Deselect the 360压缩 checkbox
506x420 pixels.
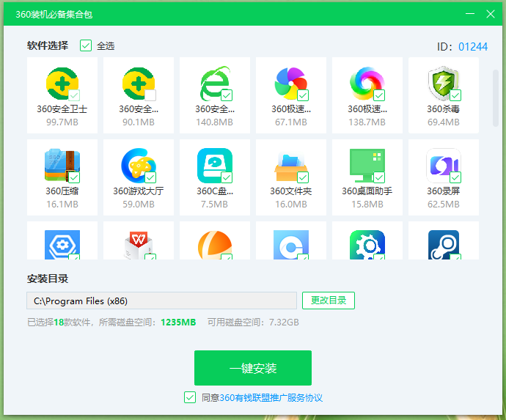[x=75, y=177]
